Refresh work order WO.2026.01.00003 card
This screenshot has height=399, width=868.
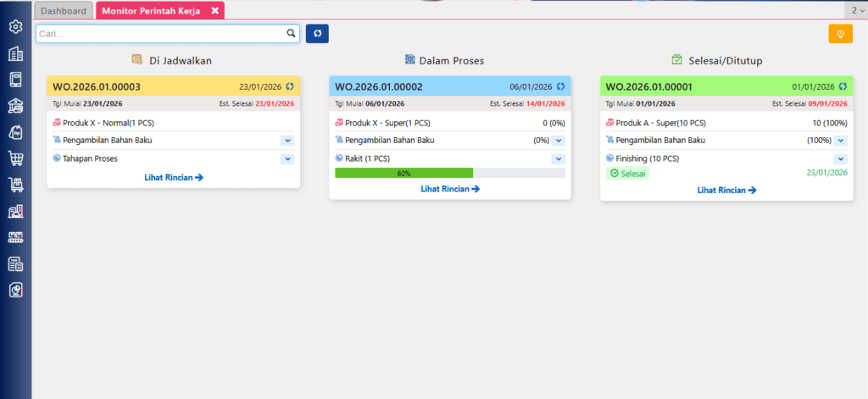coord(290,86)
